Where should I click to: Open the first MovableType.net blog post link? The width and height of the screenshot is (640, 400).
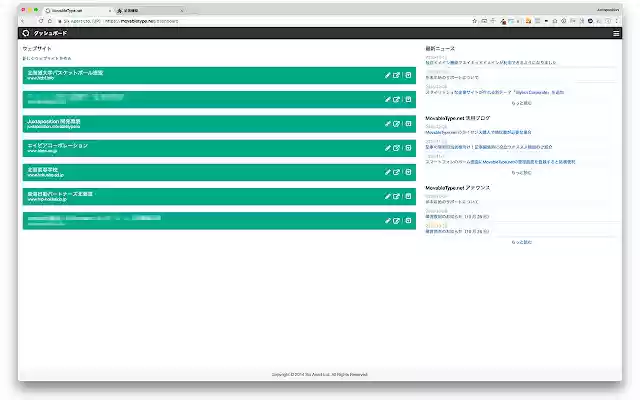pos(478,133)
